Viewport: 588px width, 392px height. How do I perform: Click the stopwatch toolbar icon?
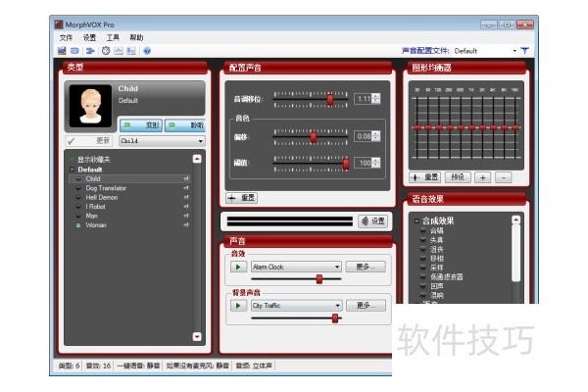[106, 51]
